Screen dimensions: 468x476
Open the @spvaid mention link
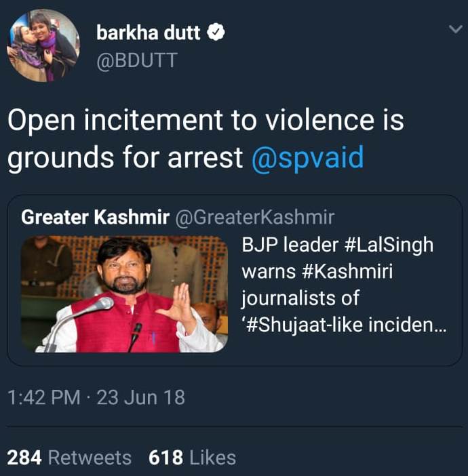308,157
